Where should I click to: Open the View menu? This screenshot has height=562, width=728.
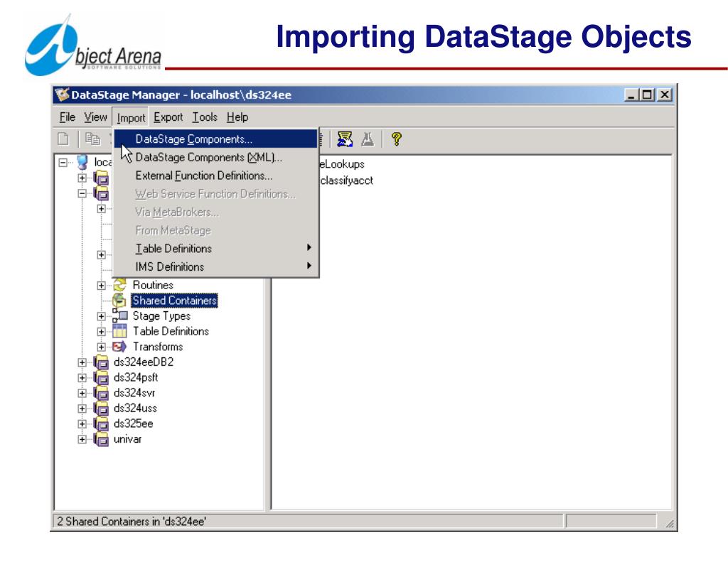pyautogui.click(x=96, y=117)
